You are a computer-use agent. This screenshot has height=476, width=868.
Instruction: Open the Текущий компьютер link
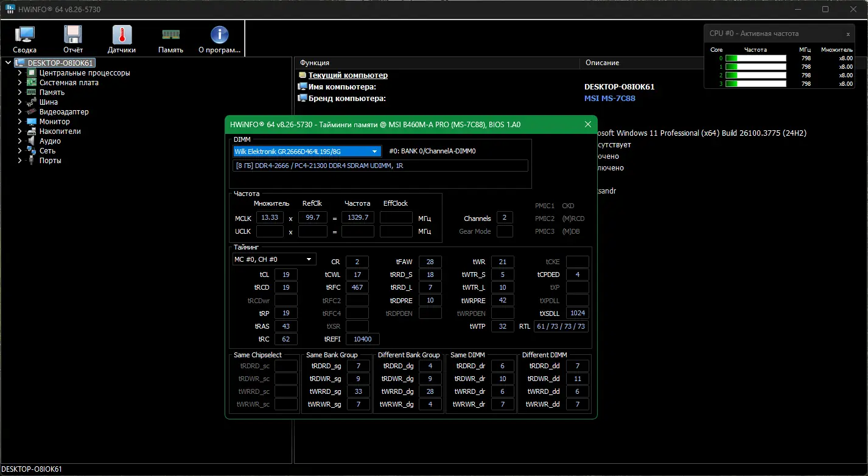click(x=348, y=75)
